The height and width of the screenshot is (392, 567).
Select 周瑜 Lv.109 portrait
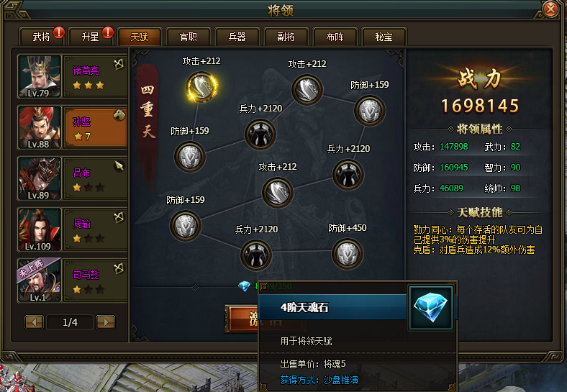[x=39, y=229]
